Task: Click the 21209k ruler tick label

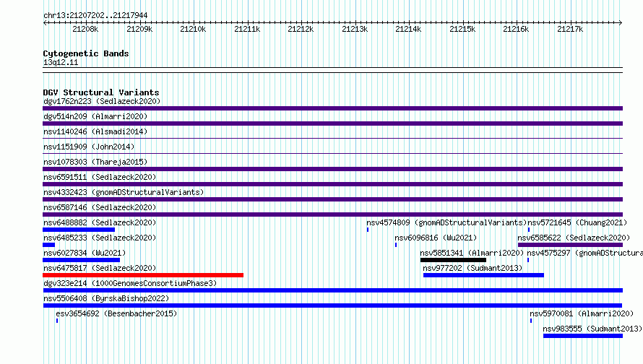Action: [x=139, y=29]
